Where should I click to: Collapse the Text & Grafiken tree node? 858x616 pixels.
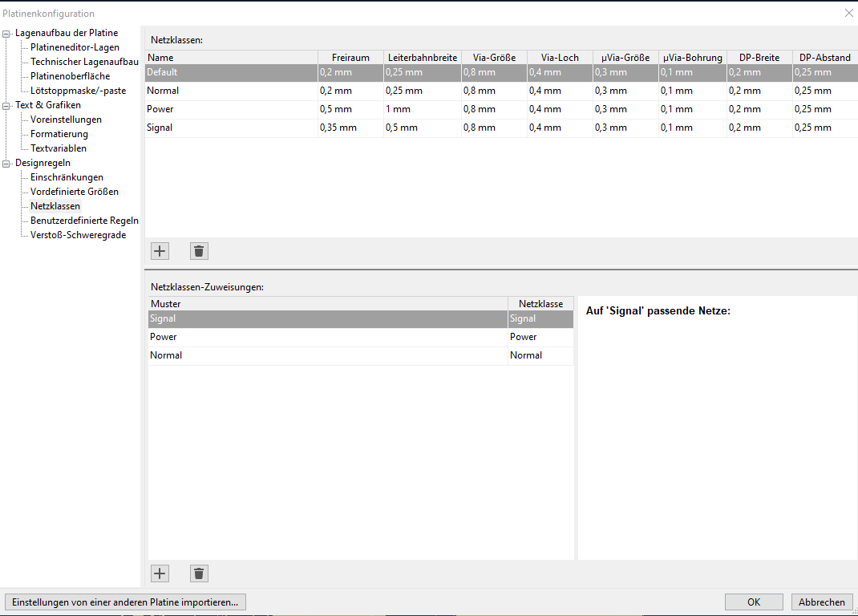(6, 106)
